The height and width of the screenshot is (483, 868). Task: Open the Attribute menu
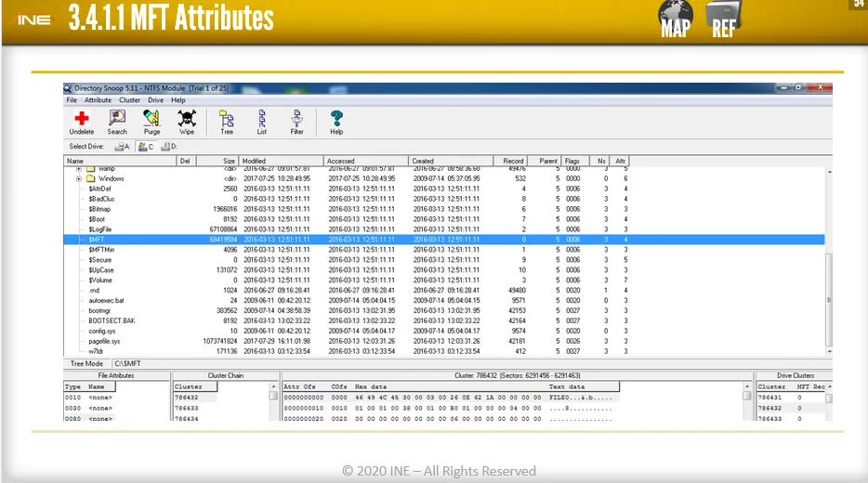point(98,99)
